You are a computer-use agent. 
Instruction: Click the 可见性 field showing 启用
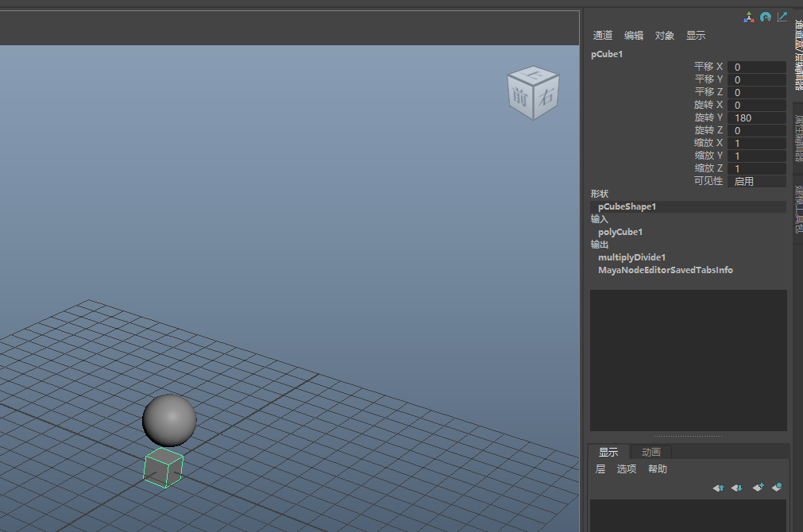coord(756,181)
